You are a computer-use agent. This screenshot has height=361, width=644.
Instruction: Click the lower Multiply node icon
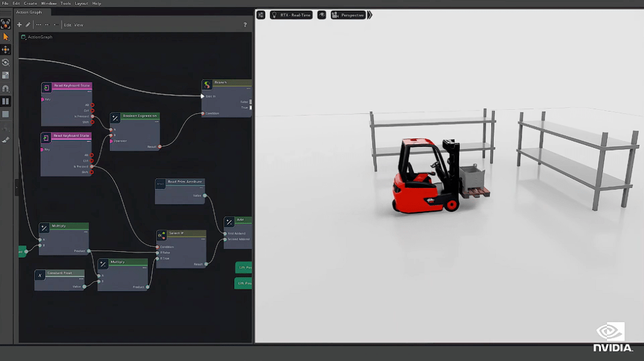point(103,264)
